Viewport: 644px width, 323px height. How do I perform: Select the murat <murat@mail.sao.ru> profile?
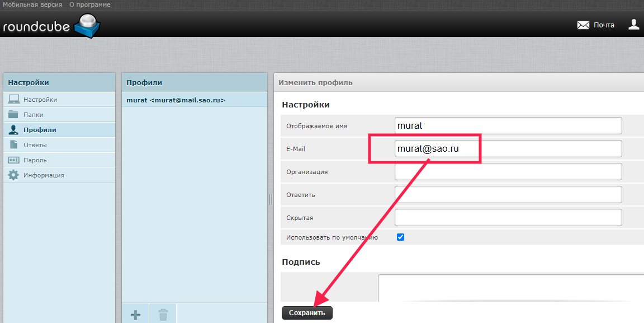176,100
